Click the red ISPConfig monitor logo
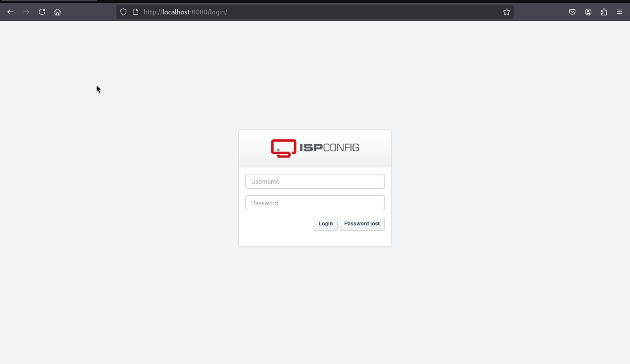This screenshot has width=630, height=364. (x=284, y=148)
